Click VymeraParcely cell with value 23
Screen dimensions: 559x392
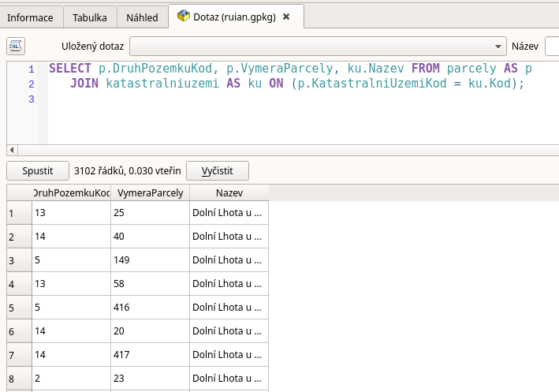tap(150, 379)
